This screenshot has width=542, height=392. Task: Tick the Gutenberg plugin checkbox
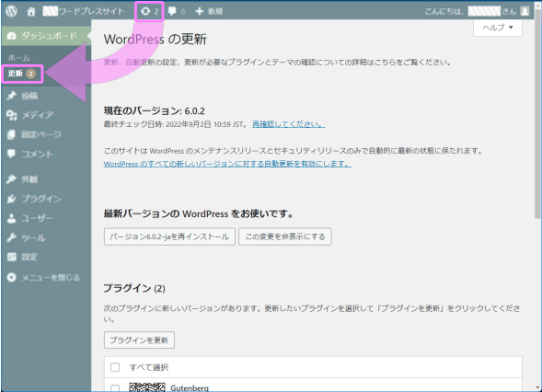[115, 388]
